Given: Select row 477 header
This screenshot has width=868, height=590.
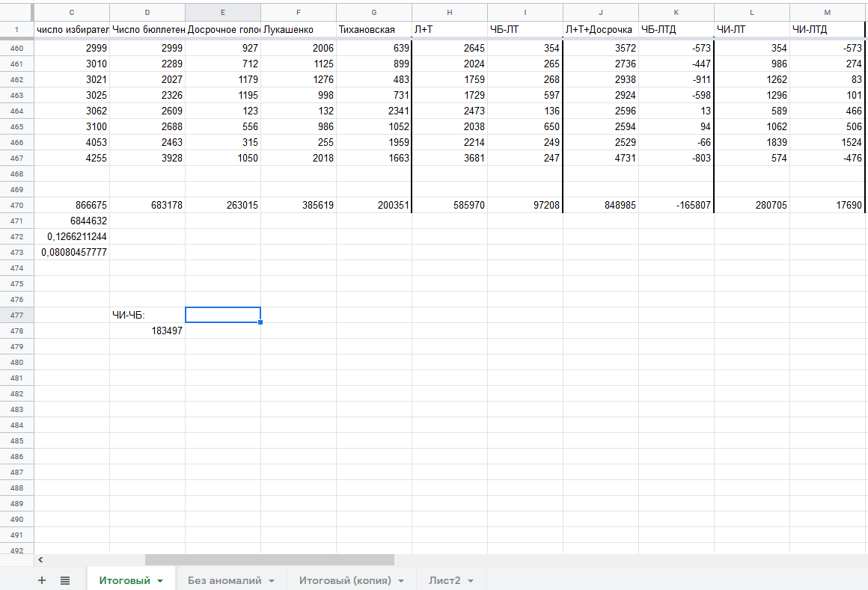Looking at the screenshot, I should (x=16, y=315).
